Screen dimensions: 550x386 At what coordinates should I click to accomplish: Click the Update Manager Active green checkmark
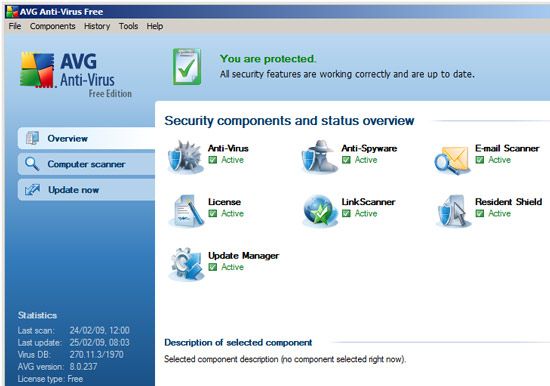click(213, 267)
